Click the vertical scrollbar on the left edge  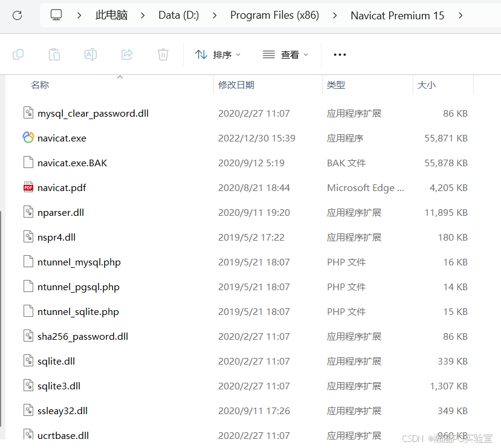point(1,318)
